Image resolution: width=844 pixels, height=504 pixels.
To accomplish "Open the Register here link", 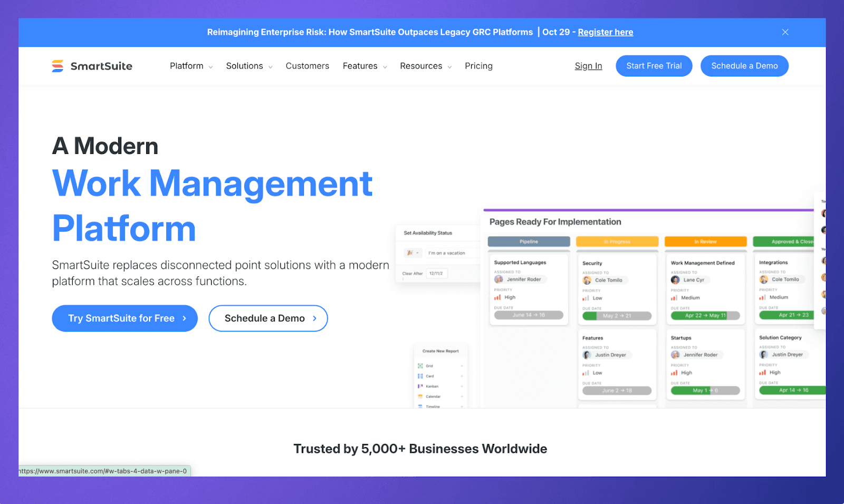I will point(606,32).
